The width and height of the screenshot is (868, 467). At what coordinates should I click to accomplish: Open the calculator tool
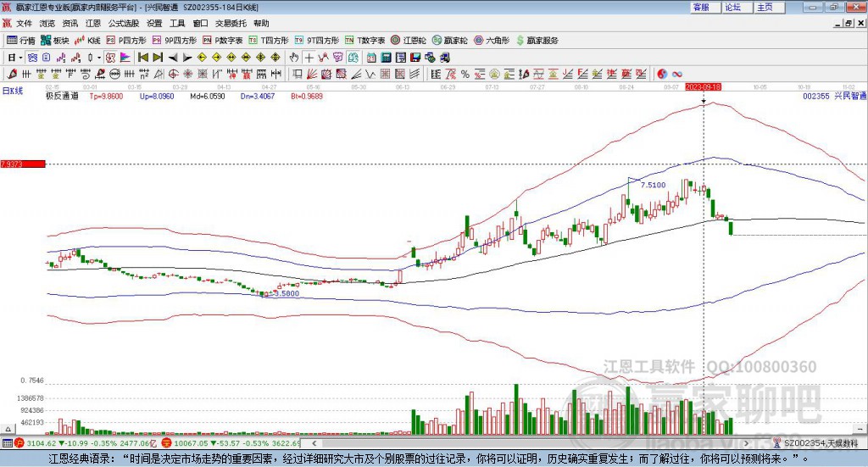click(386, 58)
